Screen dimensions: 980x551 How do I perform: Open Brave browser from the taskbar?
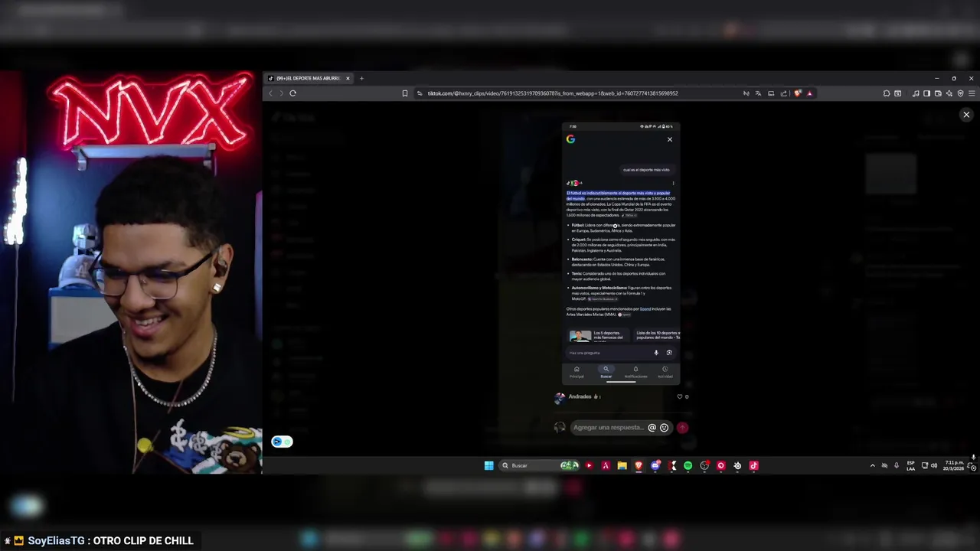(x=639, y=465)
